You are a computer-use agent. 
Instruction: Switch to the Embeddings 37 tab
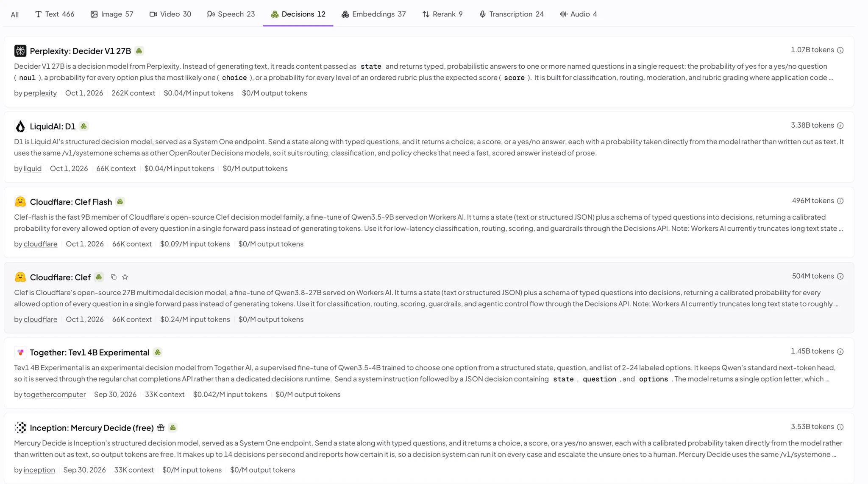tap(374, 14)
